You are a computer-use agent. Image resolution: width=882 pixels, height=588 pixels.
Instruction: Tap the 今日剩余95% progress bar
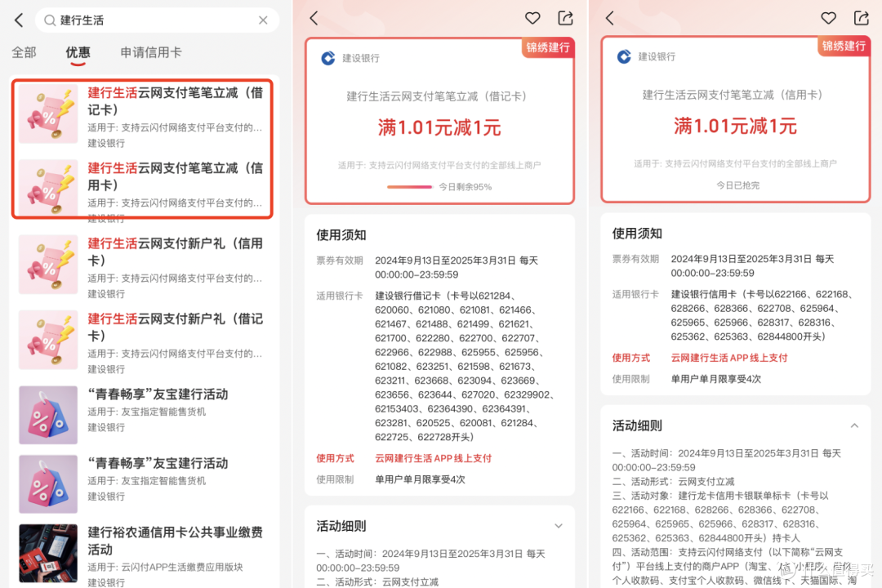point(409,187)
